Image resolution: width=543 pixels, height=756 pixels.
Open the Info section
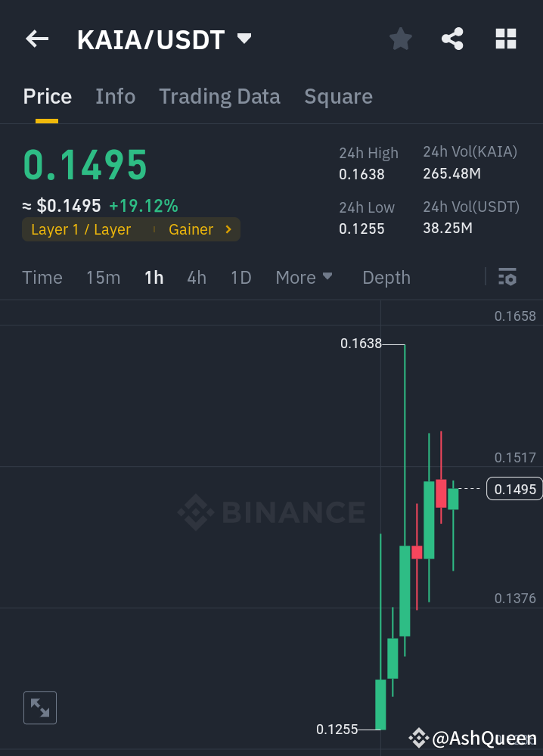115,96
